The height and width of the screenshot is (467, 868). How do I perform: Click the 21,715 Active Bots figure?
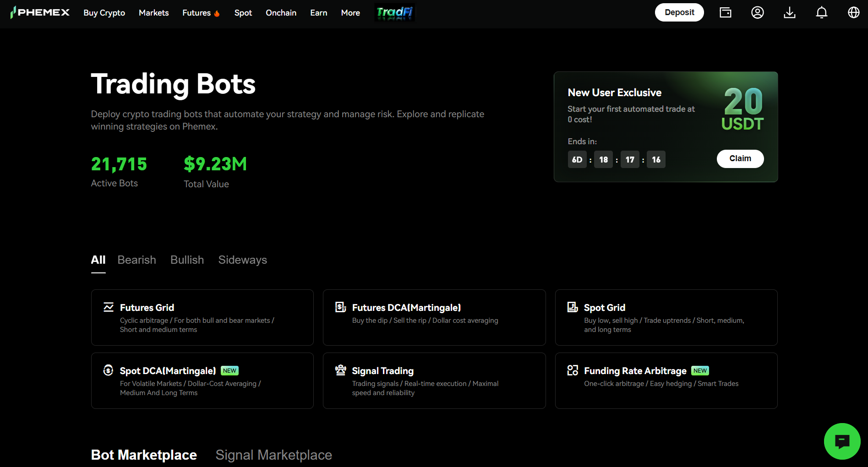point(119,164)
